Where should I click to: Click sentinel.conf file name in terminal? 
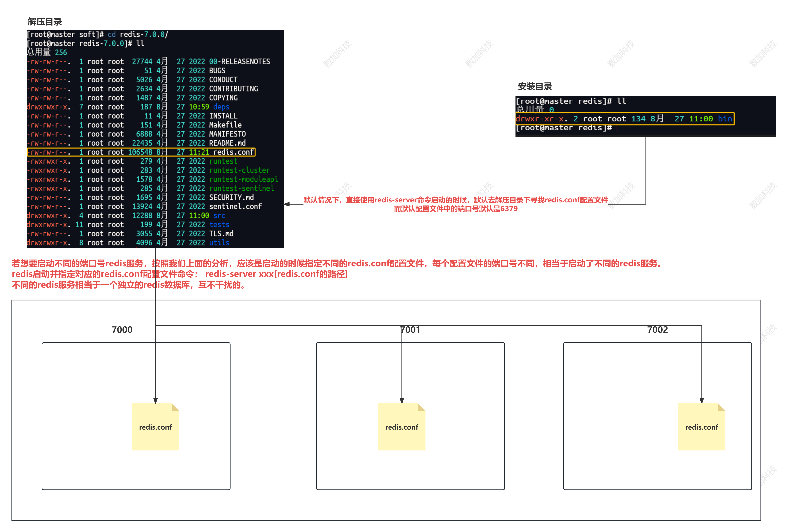[x=235, y=206]
